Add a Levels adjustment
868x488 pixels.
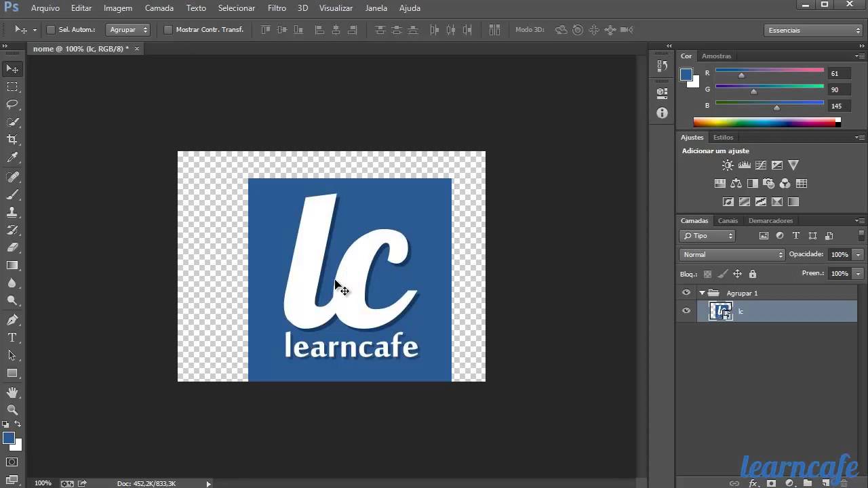tap(744, 165)
